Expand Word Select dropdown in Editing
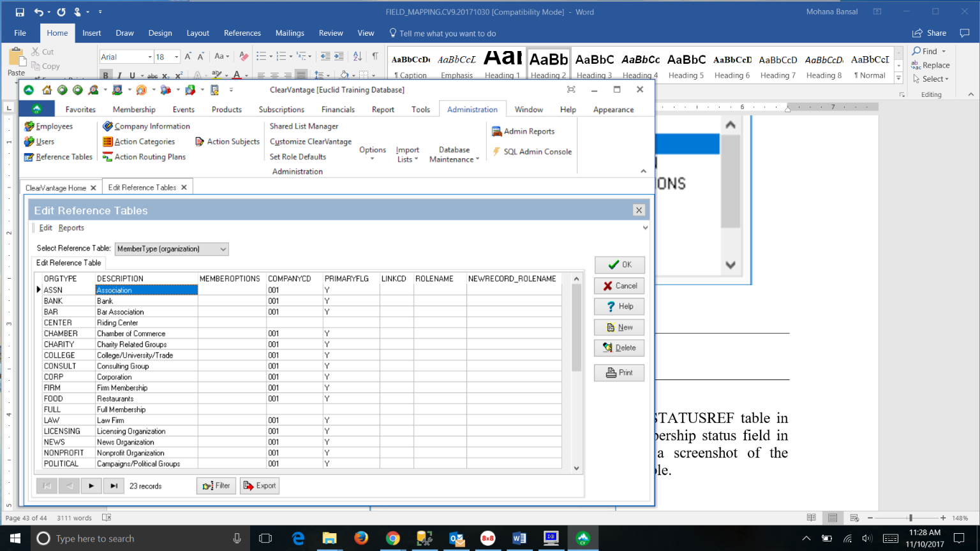980x551 pixels. 931,79
